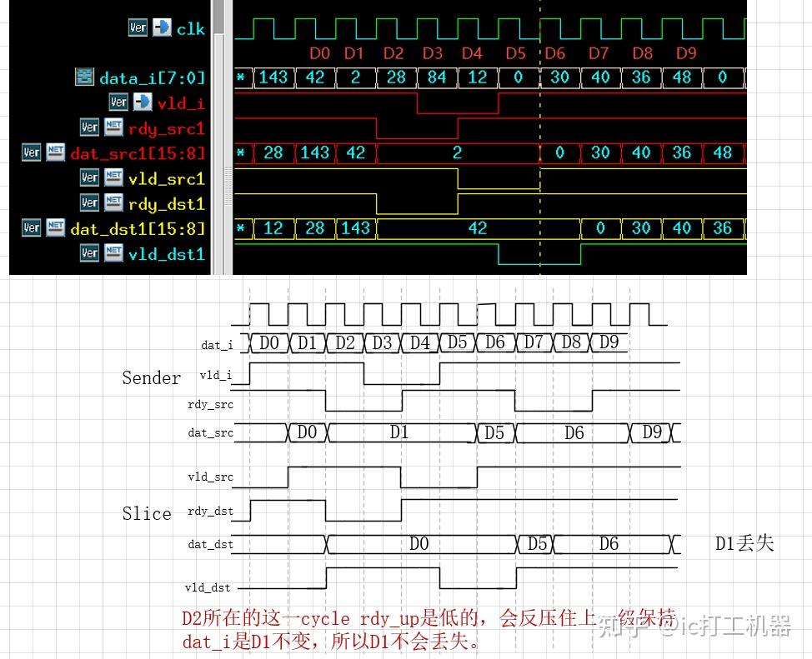Click the NET icon next to dat_dst1[15:8]
The image size is (812, 659).
[x=55, y=227]
